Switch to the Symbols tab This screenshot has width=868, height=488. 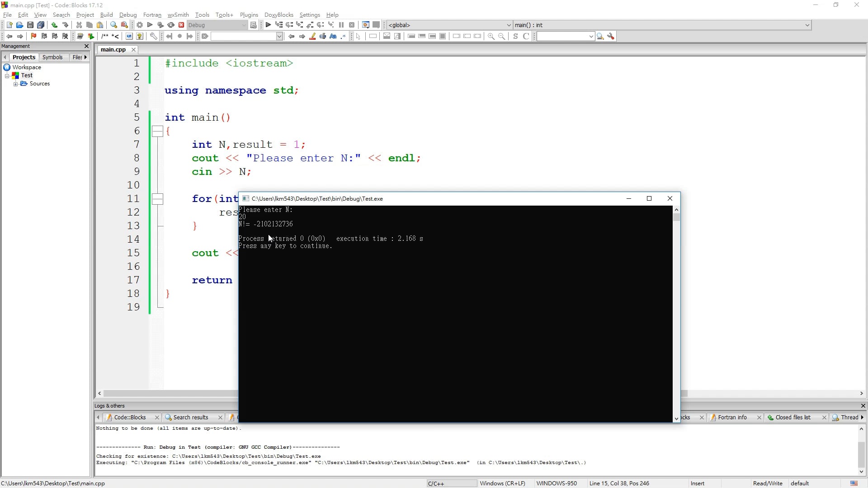pyautogui.click(x=52, y=57)
